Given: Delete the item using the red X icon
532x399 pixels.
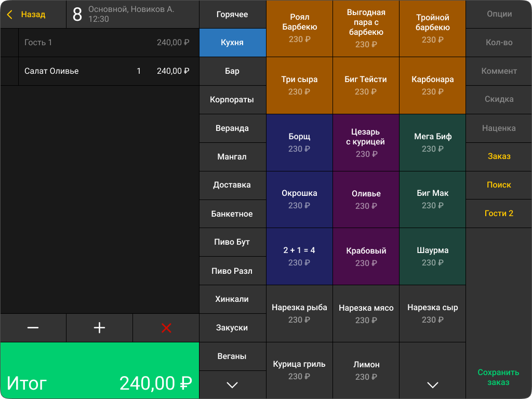Looking at the screenshot, I should [165, 328].
